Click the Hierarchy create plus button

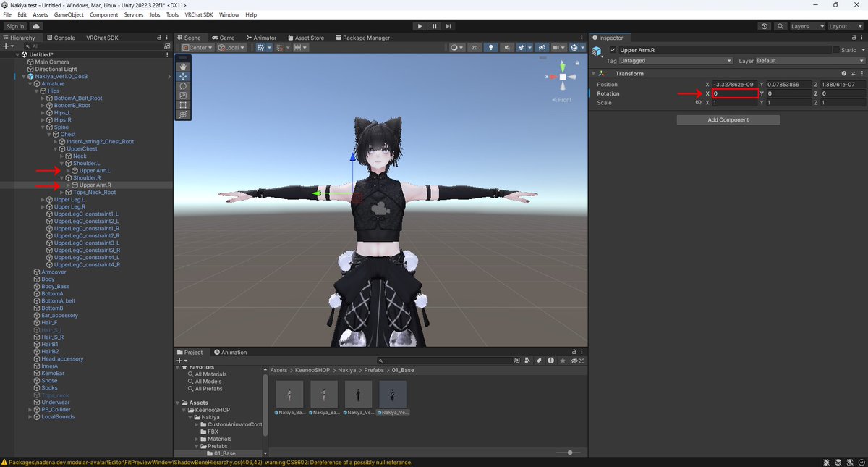[7, 46]
